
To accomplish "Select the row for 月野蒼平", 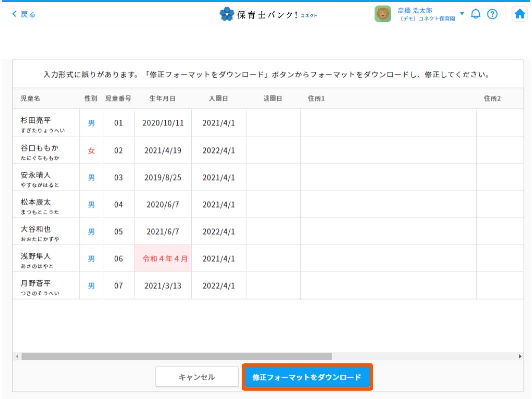I will tap(41, 286).
